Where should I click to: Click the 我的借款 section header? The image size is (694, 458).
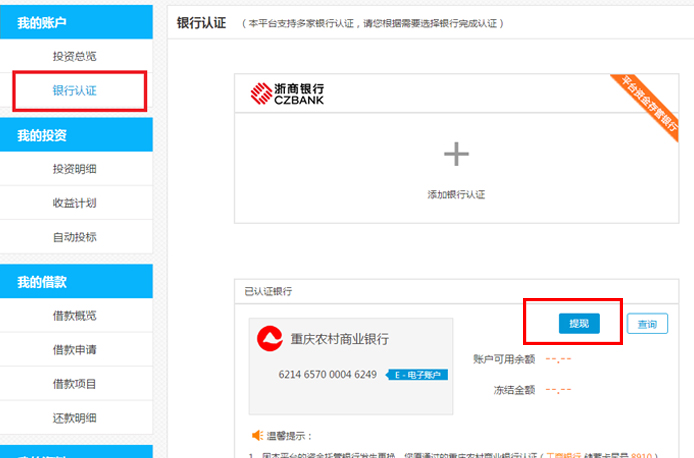click(x=76, y=281)
